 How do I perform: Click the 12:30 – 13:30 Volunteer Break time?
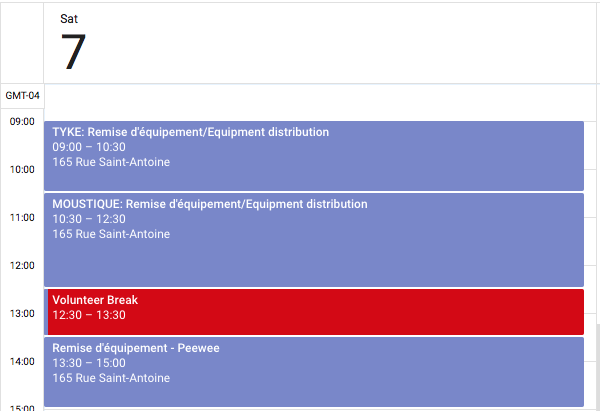(89, 315)
